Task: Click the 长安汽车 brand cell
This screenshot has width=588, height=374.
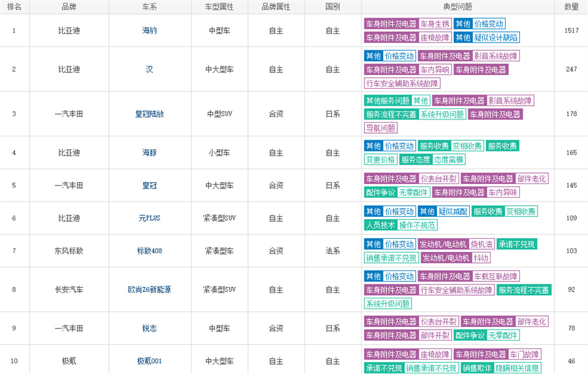Action: pos(69,289)
